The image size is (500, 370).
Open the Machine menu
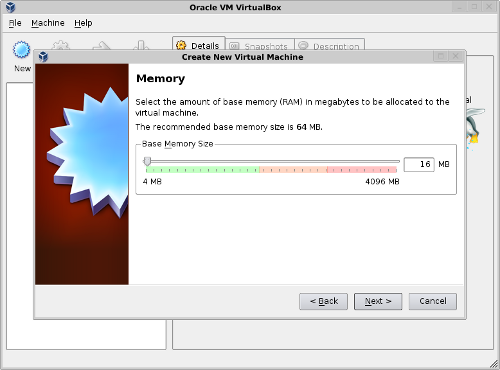[48, 23]
